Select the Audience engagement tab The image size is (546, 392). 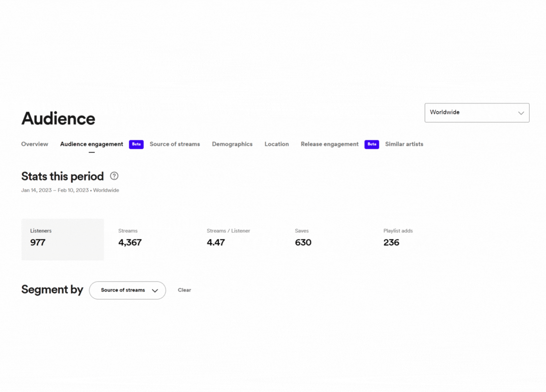pos(92,144)
